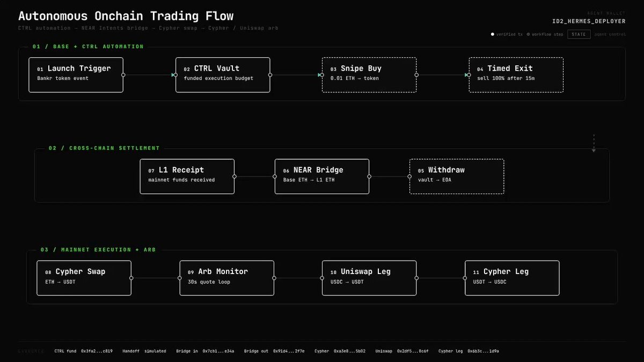Click 'funded execution budget' subtitle text
The image size is (644, 362).
coord(218,78)
